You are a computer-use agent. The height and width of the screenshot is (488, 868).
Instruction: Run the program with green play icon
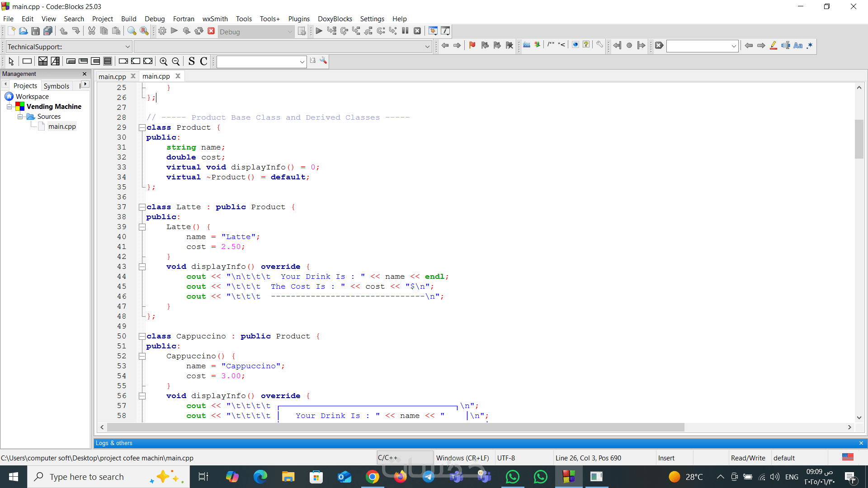[x=174, y=31]
